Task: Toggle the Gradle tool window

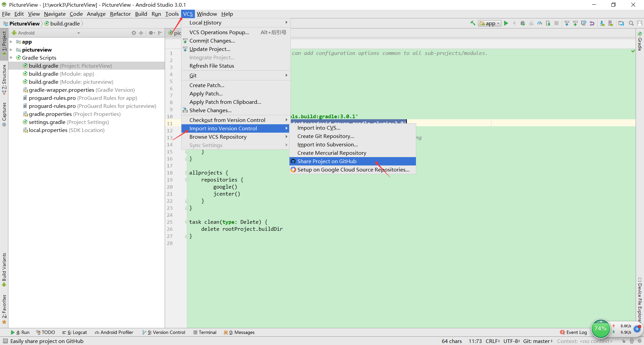Action: pos(640,42)
